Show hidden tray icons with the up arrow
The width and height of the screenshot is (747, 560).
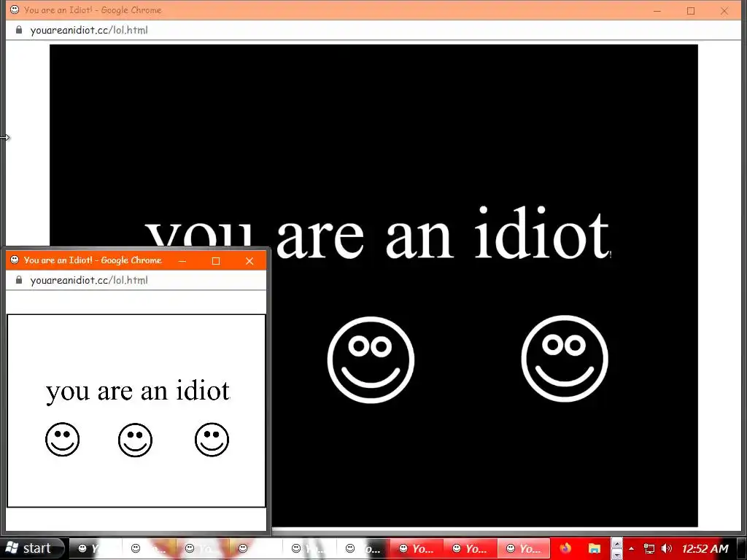click(x=631, y=548)
